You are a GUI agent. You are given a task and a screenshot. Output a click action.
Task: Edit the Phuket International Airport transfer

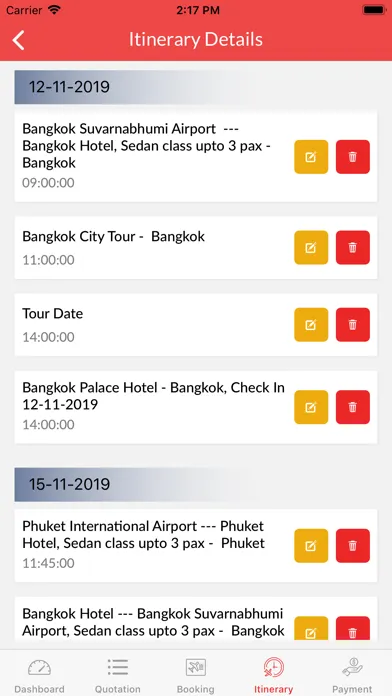(x=311, y=546)
